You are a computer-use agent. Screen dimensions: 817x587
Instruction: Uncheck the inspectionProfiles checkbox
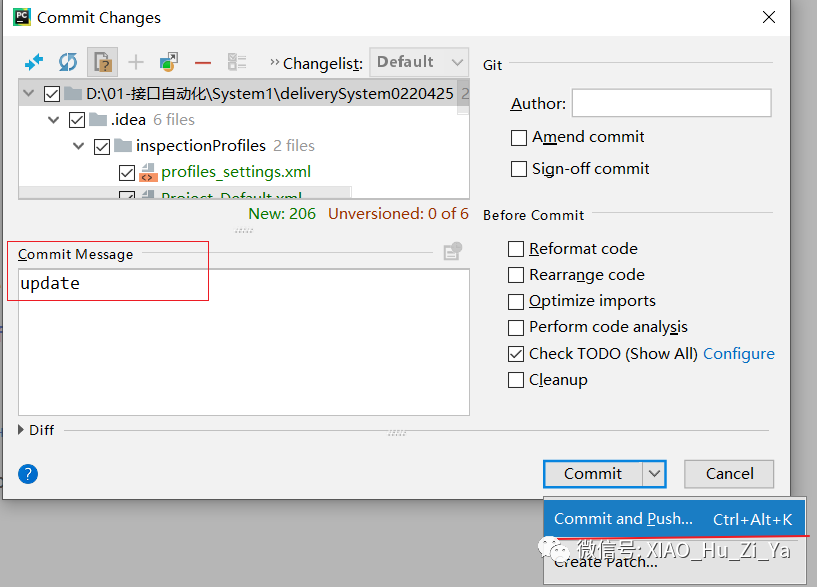[102, 146]
